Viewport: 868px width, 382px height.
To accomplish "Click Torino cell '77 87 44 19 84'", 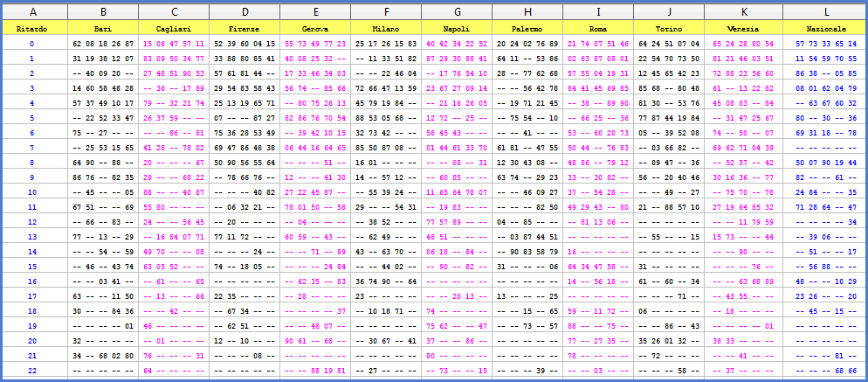I will tap(669, 117).
